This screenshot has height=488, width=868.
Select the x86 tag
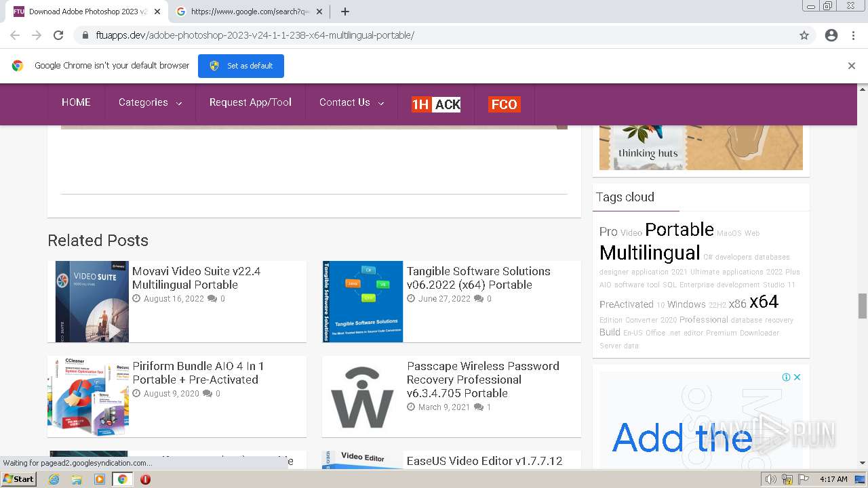click(x=737, y=304)
